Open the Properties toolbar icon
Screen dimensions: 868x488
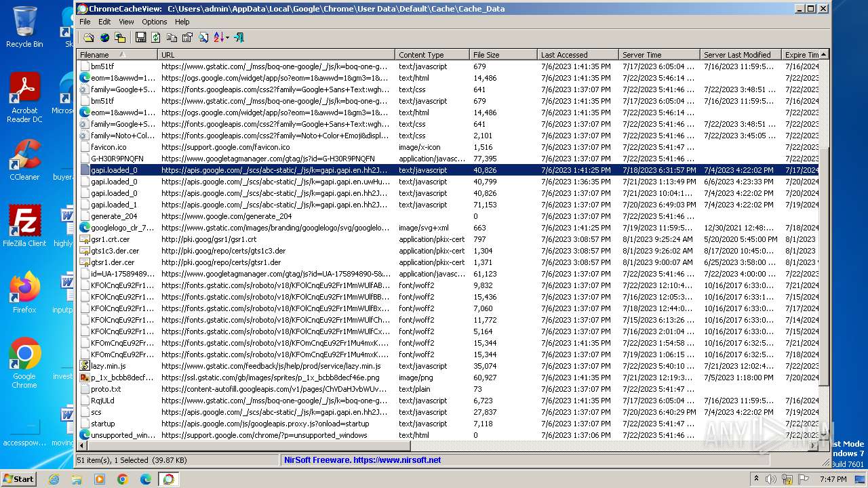pyautogui.click(x=187, y=37)
